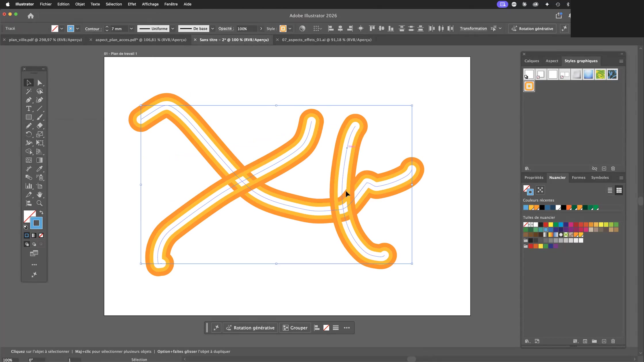Open the Style graphic style dropdown
644x362 pixels.
click(290, 28)
